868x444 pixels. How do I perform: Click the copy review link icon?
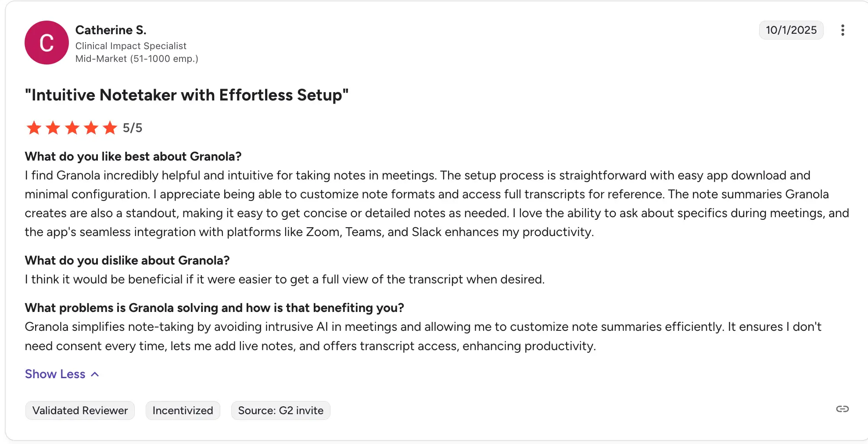pyautogui.click(x=842, y=409)
